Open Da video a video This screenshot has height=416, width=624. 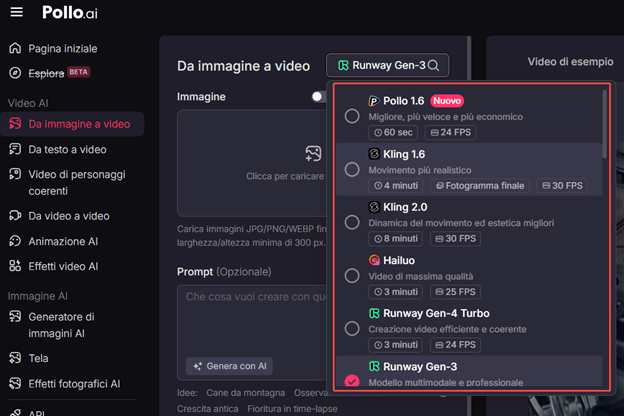coord(69,216)
